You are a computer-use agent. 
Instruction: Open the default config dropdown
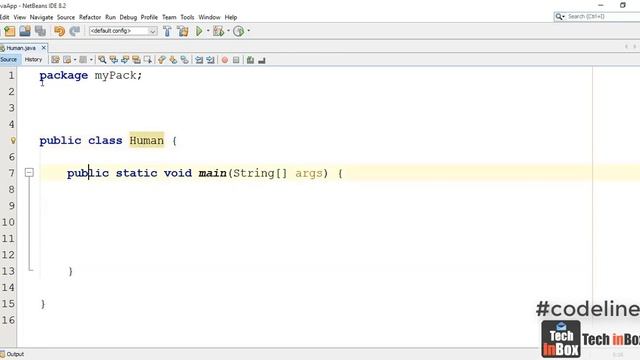coord(123,31)
